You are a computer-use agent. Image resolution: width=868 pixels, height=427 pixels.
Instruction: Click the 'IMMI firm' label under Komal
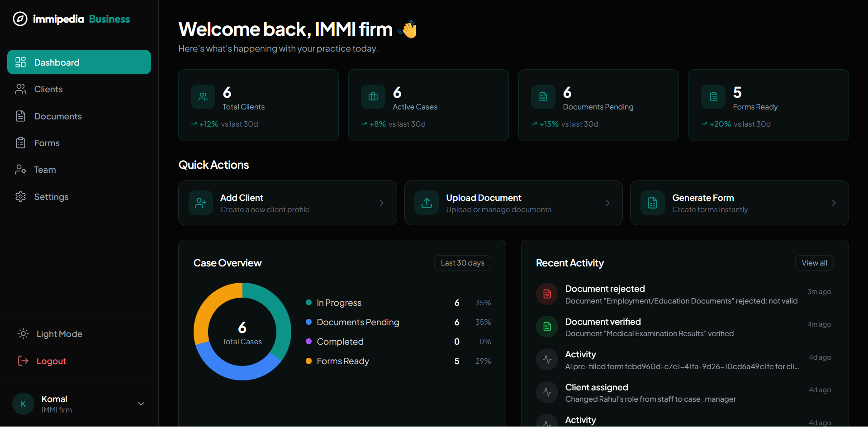(57, 410)
